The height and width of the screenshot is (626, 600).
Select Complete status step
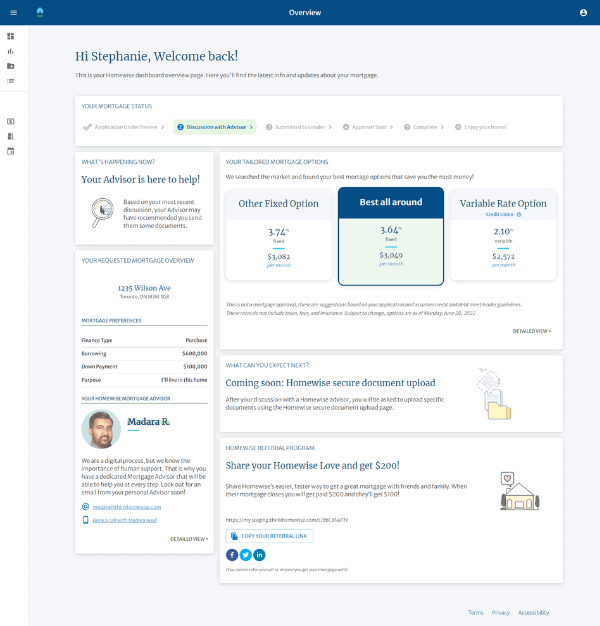click(424, 127)
